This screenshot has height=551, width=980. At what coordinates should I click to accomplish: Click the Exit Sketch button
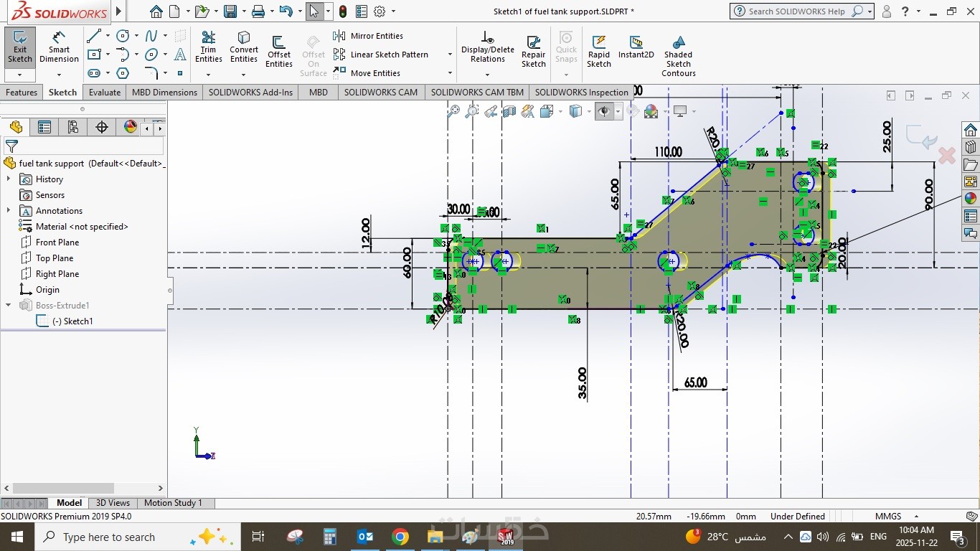click(20, 47)
